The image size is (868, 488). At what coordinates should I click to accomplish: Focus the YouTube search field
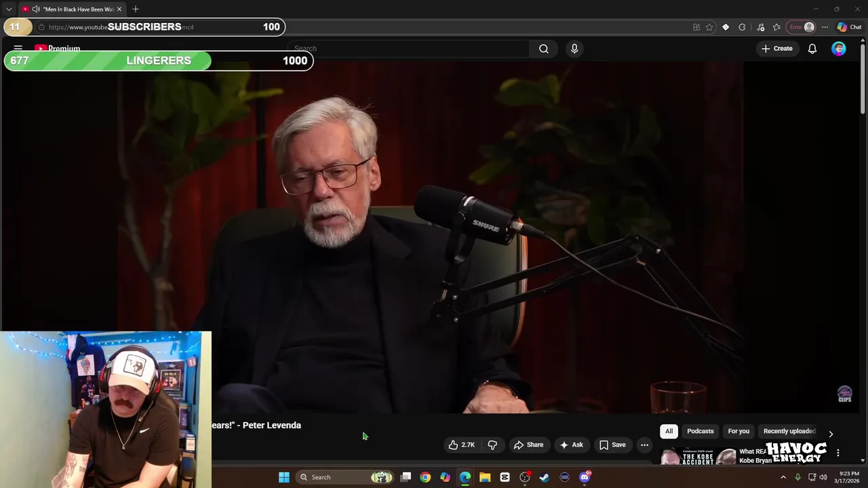click(x=408, y=49)
